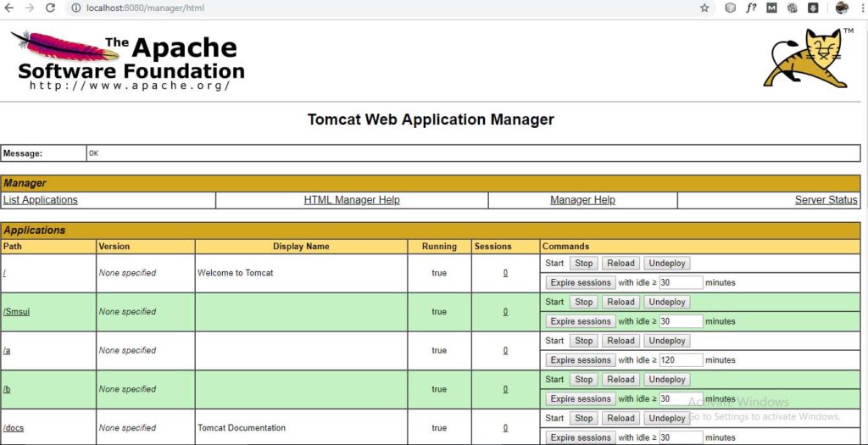Open the List Applications link
Image resolution: width=868 pixels, height=445 pixels.
(x=41, y=200)
